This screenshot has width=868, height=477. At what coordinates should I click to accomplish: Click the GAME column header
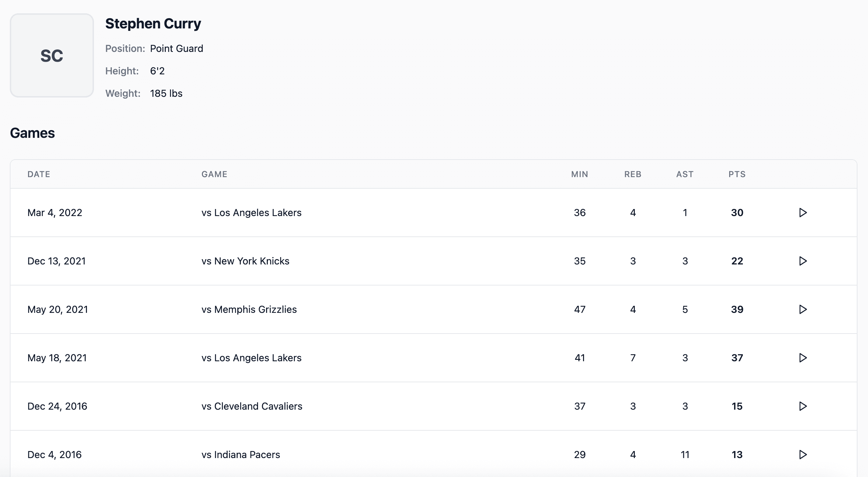[214, 174]
